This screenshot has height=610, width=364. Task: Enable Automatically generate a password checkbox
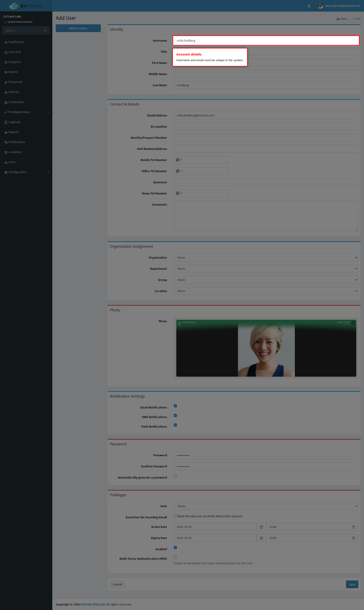point(175,476)
